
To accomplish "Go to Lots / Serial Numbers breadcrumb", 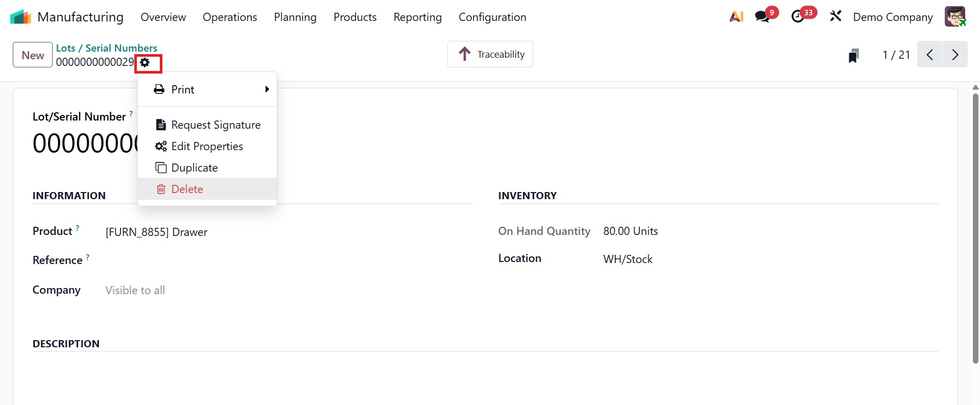I will (106, 48).
